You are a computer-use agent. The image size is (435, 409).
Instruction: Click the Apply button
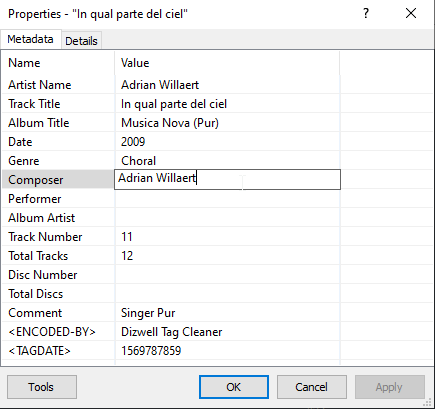coord(390,387)
